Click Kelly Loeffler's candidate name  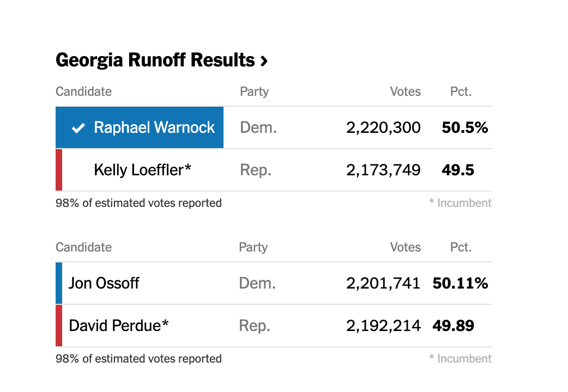point(142,170)
